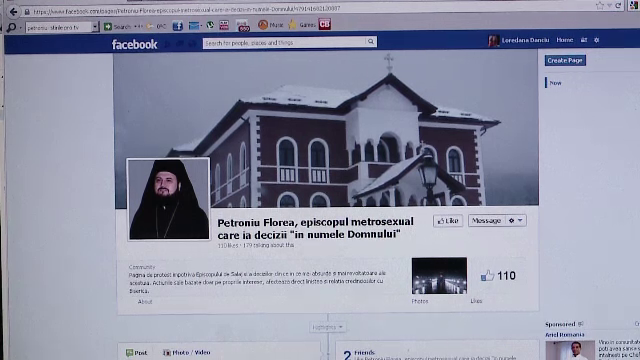Screen dimensions: 640x360
Task: Click the Create Page button
Action: point(565,60)
